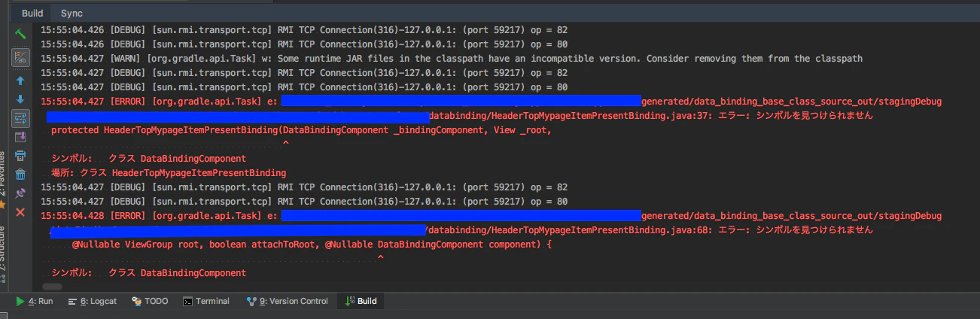The width and height of the screenshot is (980, 319).
Task: Click the '場所: クラス HeaderTopMypageItemPresentBinding' line
Action: pyautogui.click(x=169, y=173)
